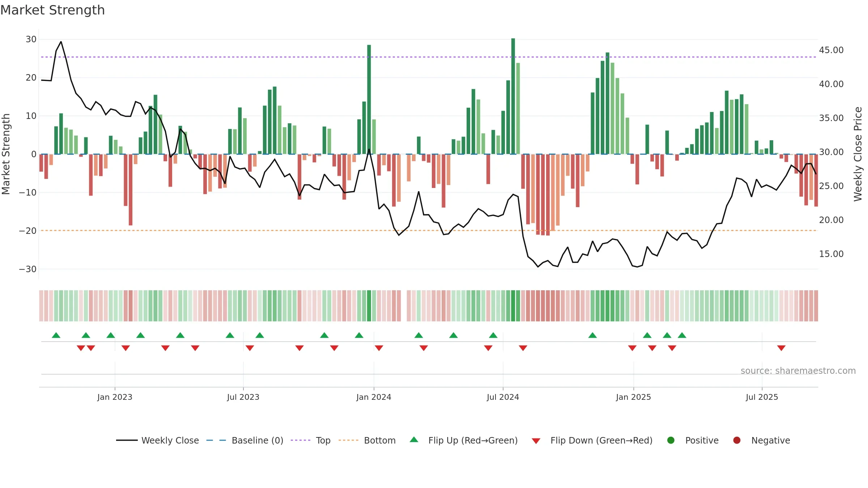Toggle the Weekly Close legend entry
The height and width of the screenshot is (488, 868).
click(x=157, y=440)
